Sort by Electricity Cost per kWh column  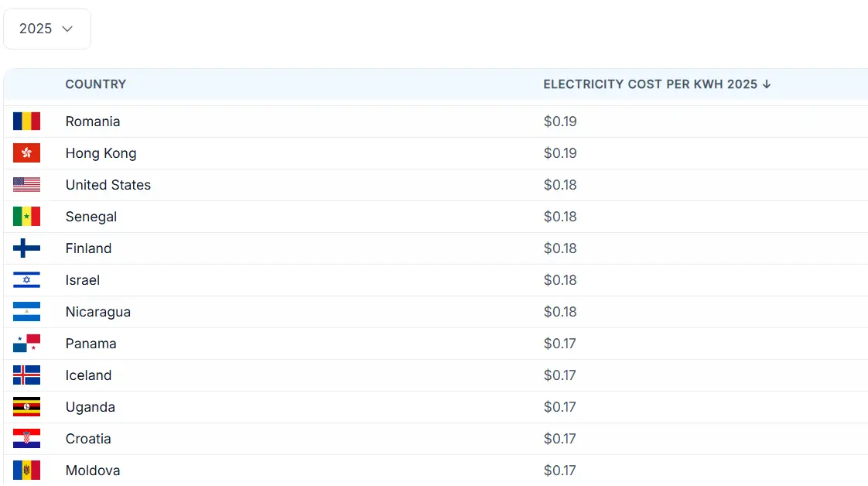click(650, 84)
